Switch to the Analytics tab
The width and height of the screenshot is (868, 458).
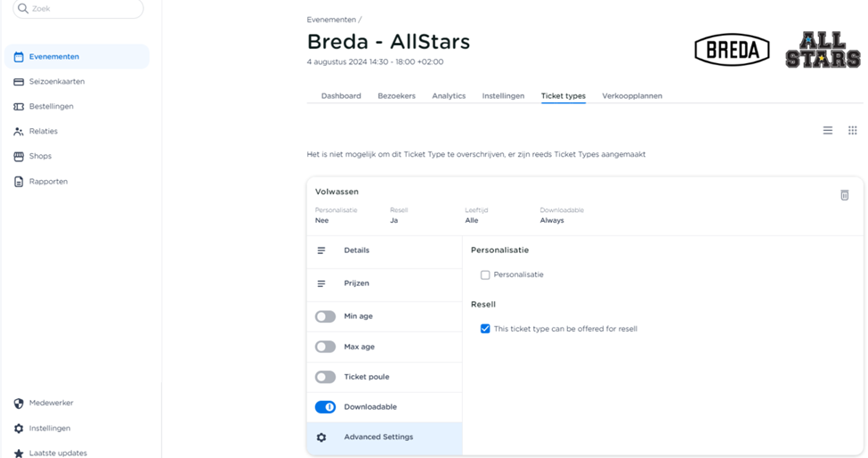coord(449,96)
